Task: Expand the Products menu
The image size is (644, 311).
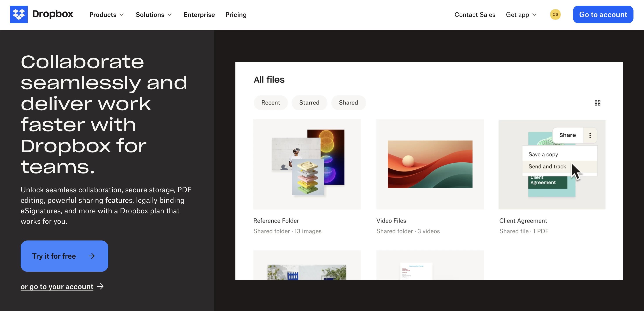Action: point(107,15)
